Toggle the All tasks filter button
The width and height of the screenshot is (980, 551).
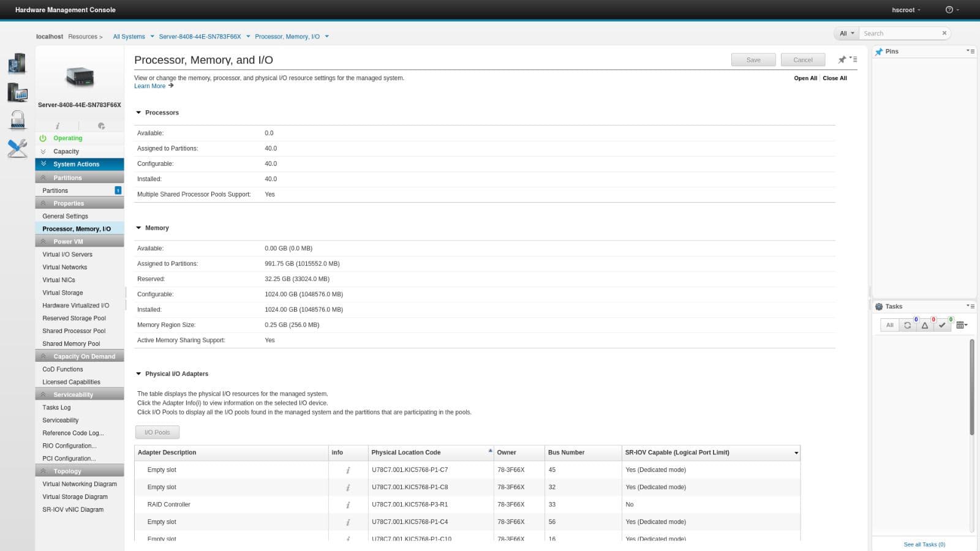pyautogui.click(x=889, y=325)
